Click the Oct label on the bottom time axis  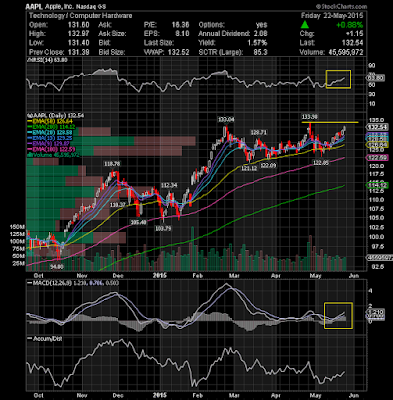click(x=39, y=395)
